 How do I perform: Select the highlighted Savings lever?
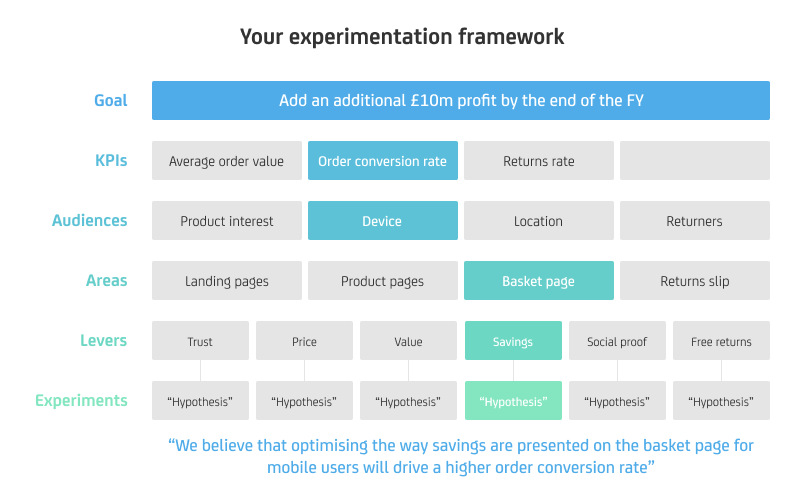513,341
